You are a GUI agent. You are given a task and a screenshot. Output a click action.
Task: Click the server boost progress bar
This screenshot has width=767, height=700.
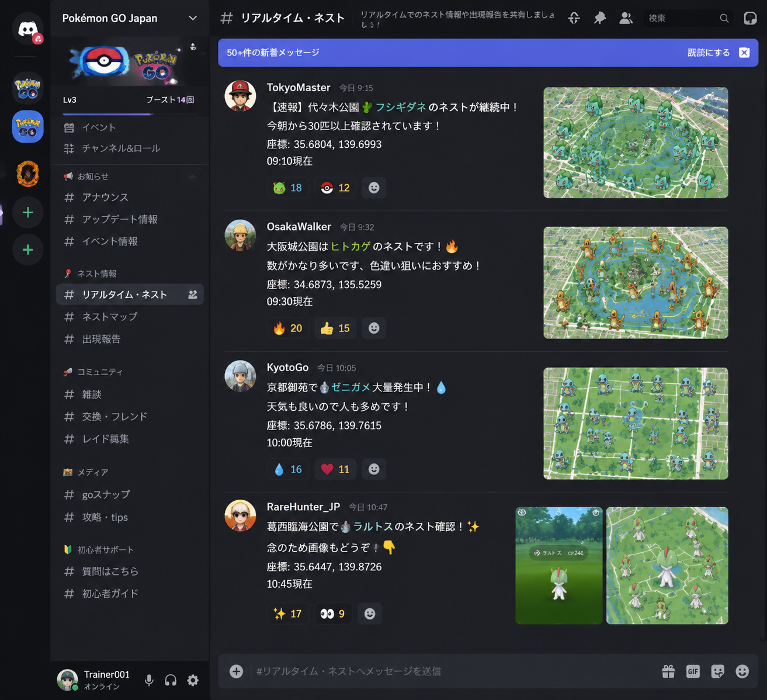(x=130, y=114)
